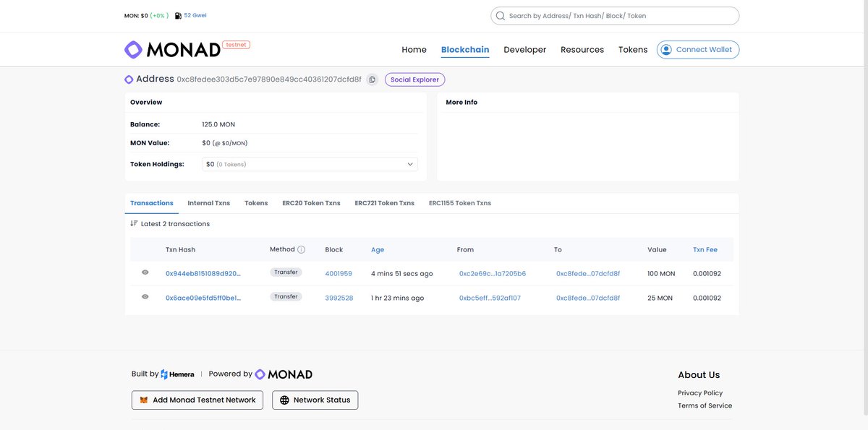Image resolution: width=868 pixels, height=430 pixels.
Task: Open the Developer menu
Action: click(x=525, y=50)
